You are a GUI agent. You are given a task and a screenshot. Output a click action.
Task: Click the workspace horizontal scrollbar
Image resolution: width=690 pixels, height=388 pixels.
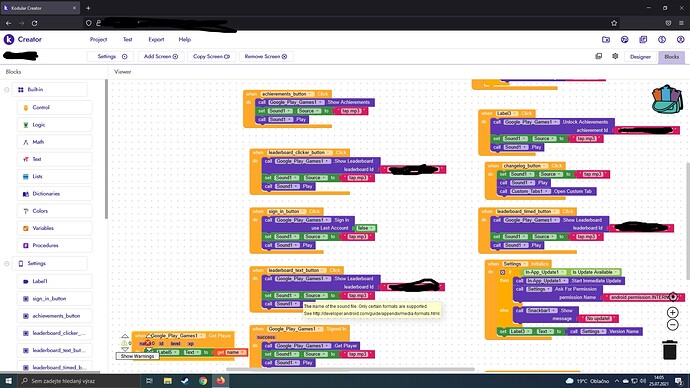point(350,370)
